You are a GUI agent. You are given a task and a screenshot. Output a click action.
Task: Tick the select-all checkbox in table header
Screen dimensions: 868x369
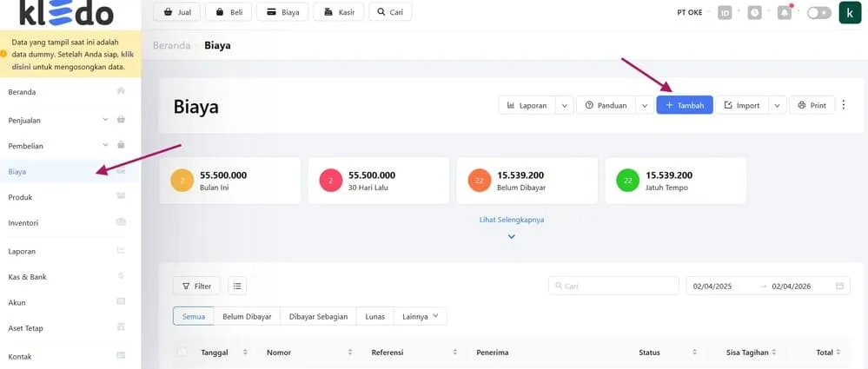tap(182, 353)
